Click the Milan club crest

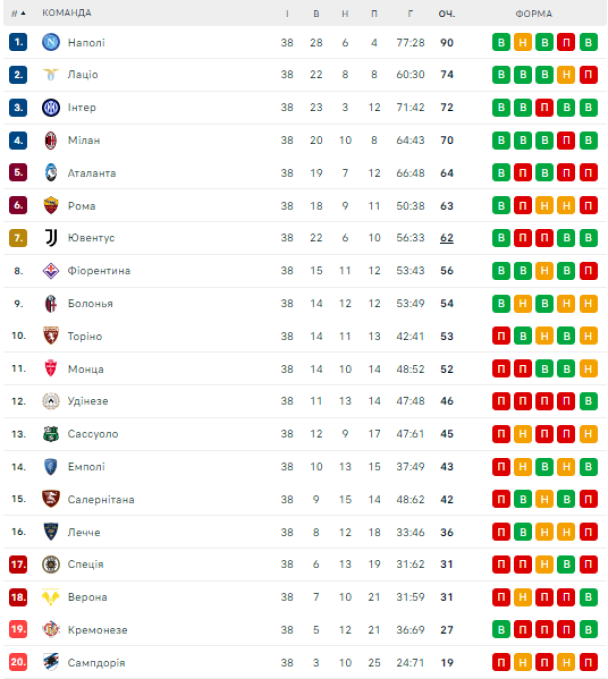[50, 140]
